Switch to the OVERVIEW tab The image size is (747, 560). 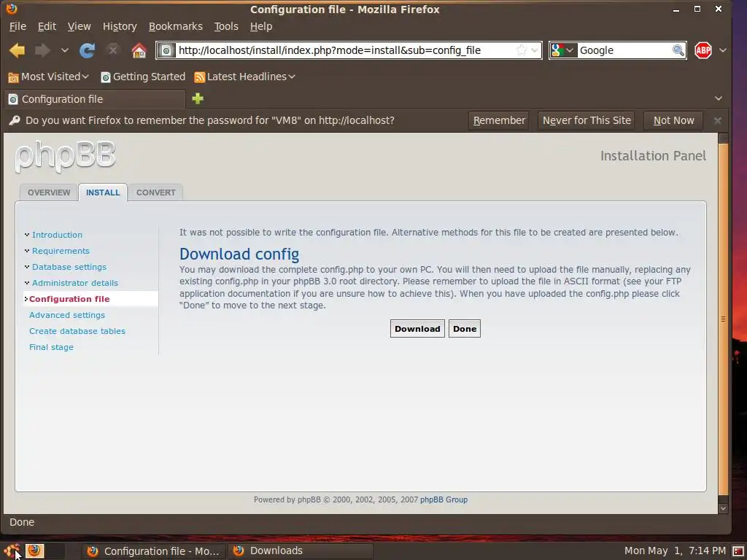pos(49,192)
